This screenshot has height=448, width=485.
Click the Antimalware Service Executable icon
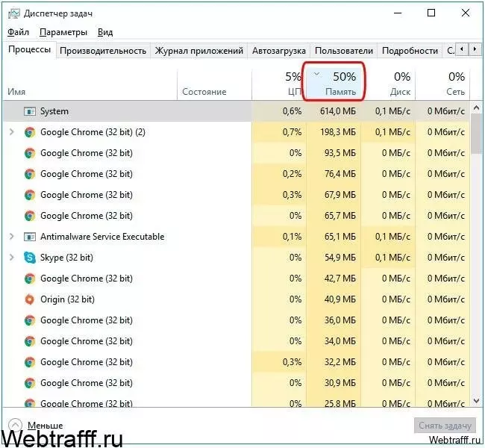tap(30, 237)
